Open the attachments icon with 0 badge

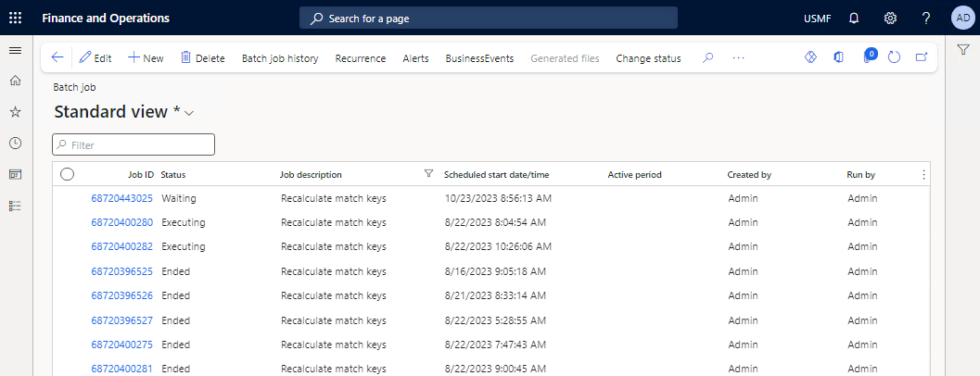tap(870, 56)
